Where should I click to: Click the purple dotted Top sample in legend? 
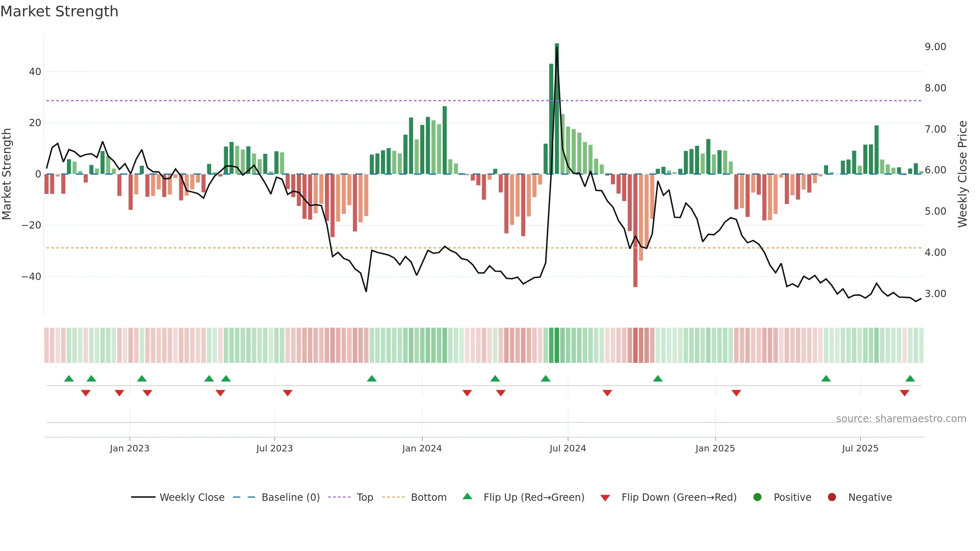(339, 497)
